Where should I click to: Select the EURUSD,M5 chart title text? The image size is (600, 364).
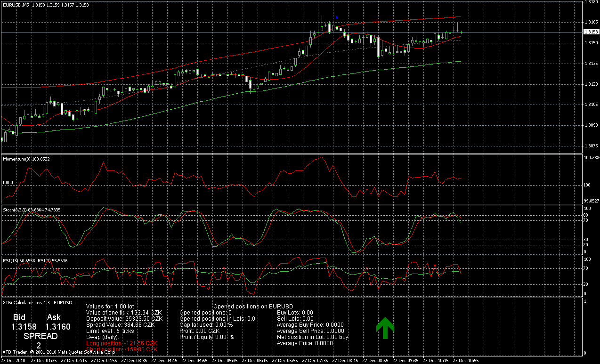tap(15, 5)
